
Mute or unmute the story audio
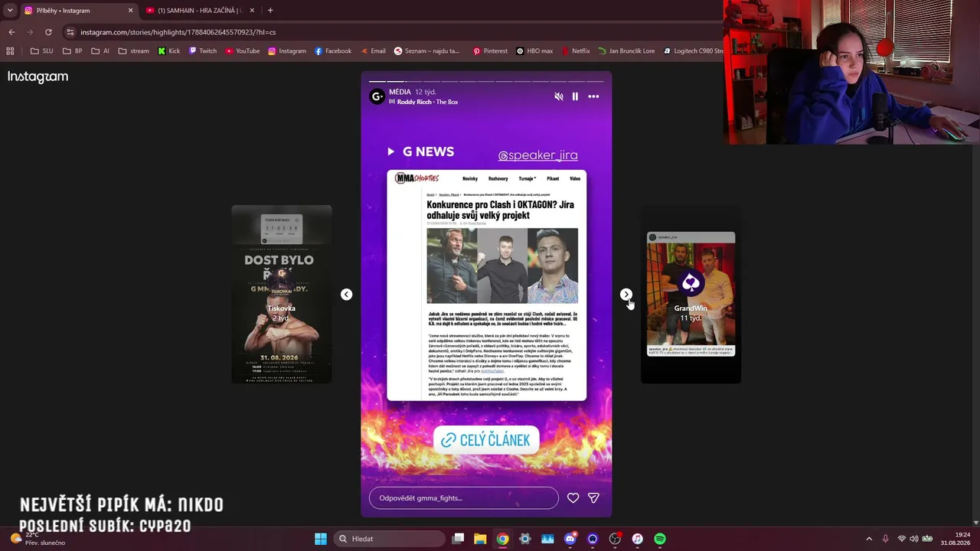[x=559, y=96]
